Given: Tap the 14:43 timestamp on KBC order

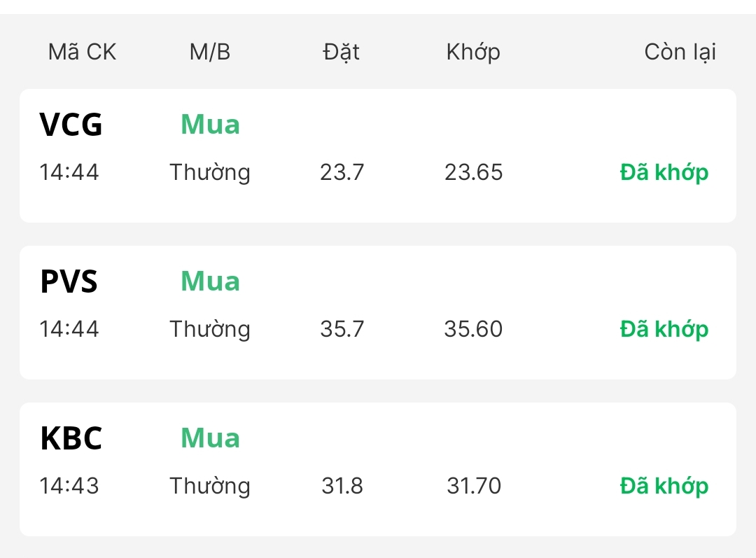Looking at the screenshot, I should pyautogui.click(x=69, y=486).
